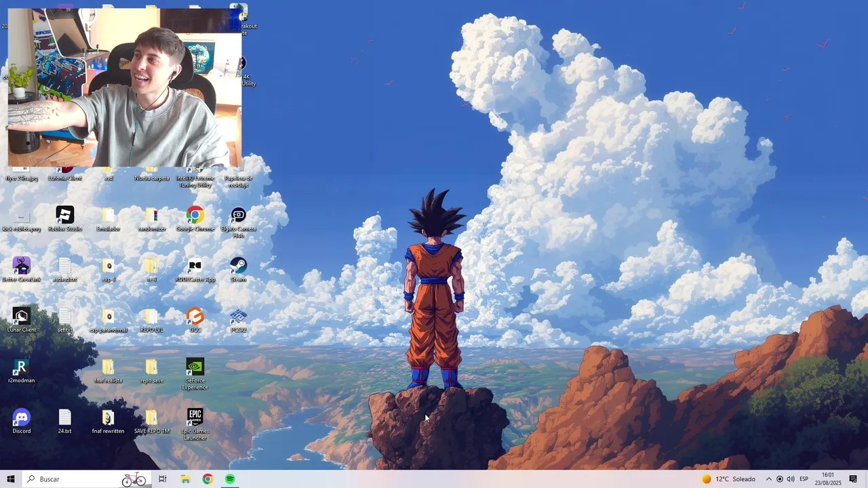Open the 16:01 clock and calendar

[828, 479]
